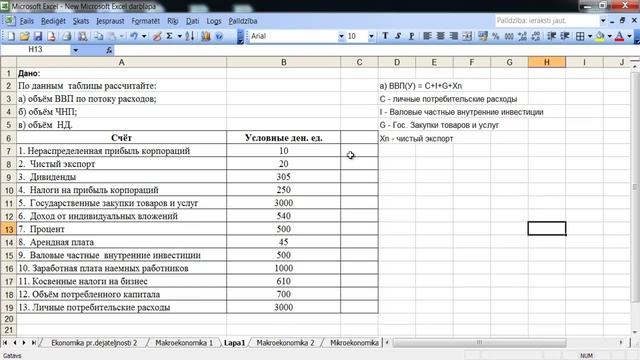Open the Formatēt menu
Image resolution: width=640 pixels, height=360 pixels.
[145, 21]
